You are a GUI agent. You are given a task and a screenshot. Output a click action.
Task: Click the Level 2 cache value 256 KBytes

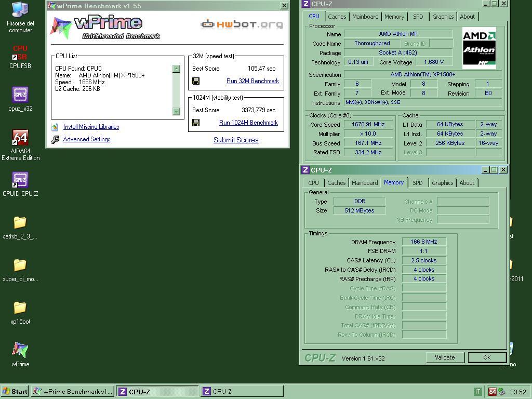coord(450,143)
